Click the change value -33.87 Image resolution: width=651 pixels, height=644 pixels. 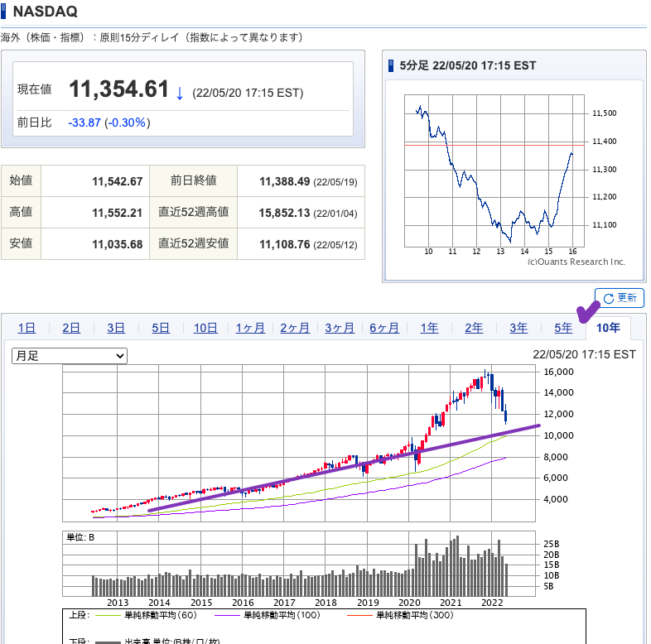point(84,123)
